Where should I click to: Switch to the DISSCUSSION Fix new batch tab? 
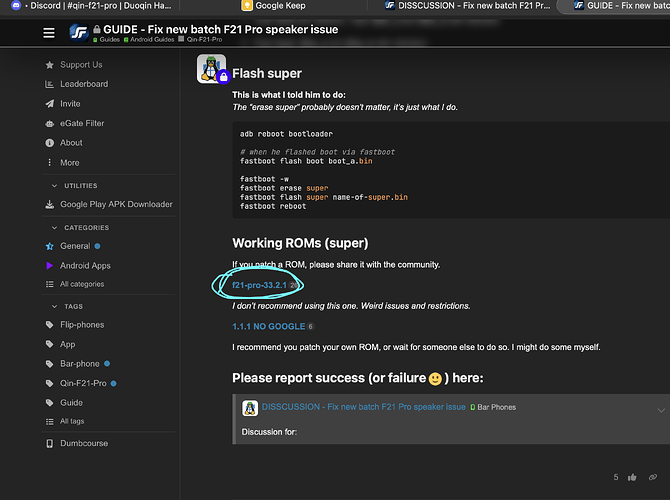tap(468, 6)
